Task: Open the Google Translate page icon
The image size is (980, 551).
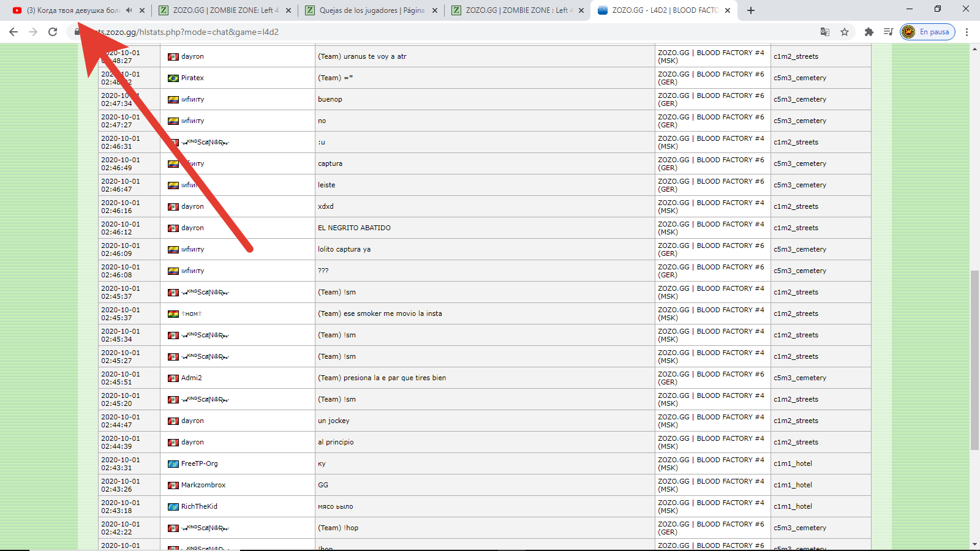Action: pos(825,32)
